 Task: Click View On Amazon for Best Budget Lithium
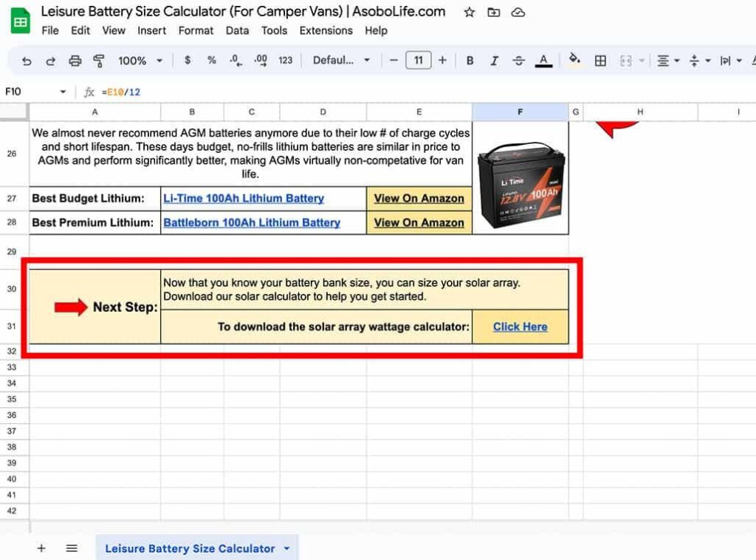[x=419, y=198]
